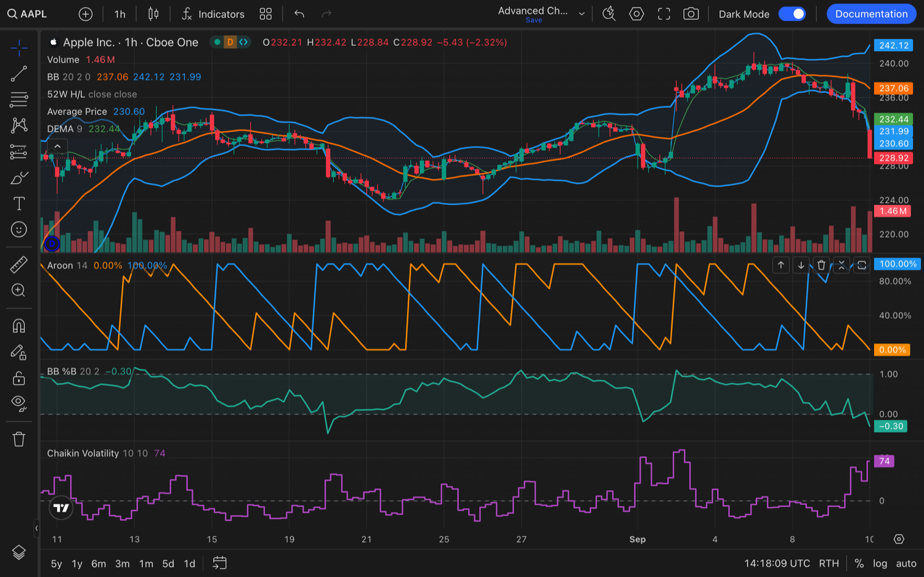The image size is (924, 577).
Task: Click the DEMA 9 legend
Action: pyautogui.click(x=65, y=129)
